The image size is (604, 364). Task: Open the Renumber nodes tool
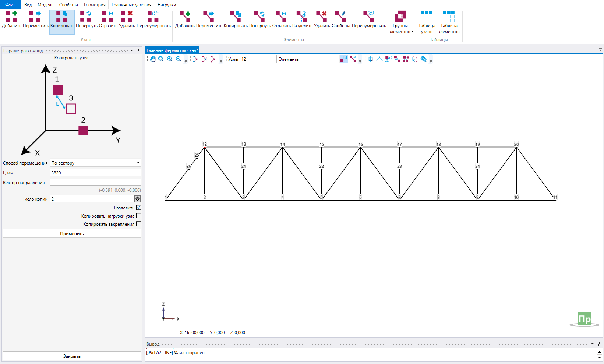[153, 20]
